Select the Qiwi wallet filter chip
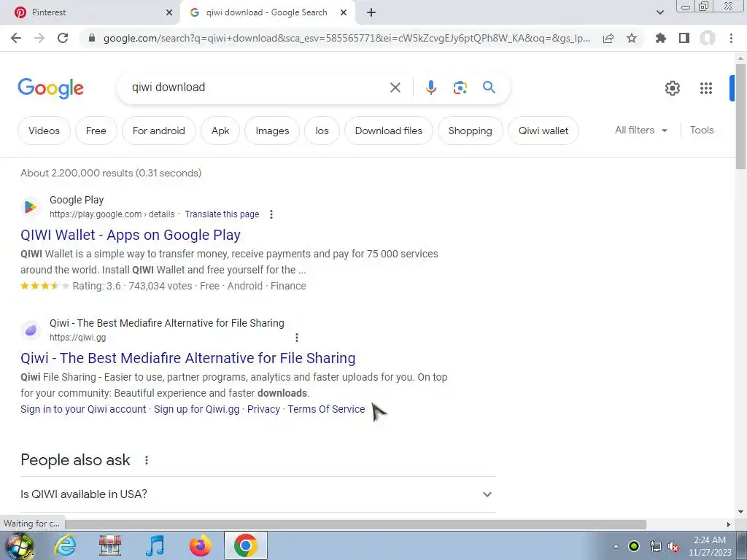Screen dimensions: 747x560 tap(543, 131)
